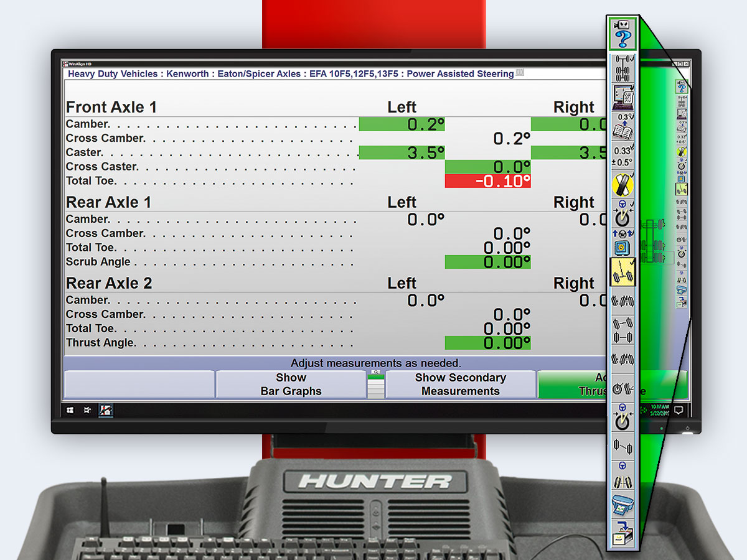Viewport: 747px width, 560px height.
Task: Select steering wheel above toed wheels icon
Action: 622,475
